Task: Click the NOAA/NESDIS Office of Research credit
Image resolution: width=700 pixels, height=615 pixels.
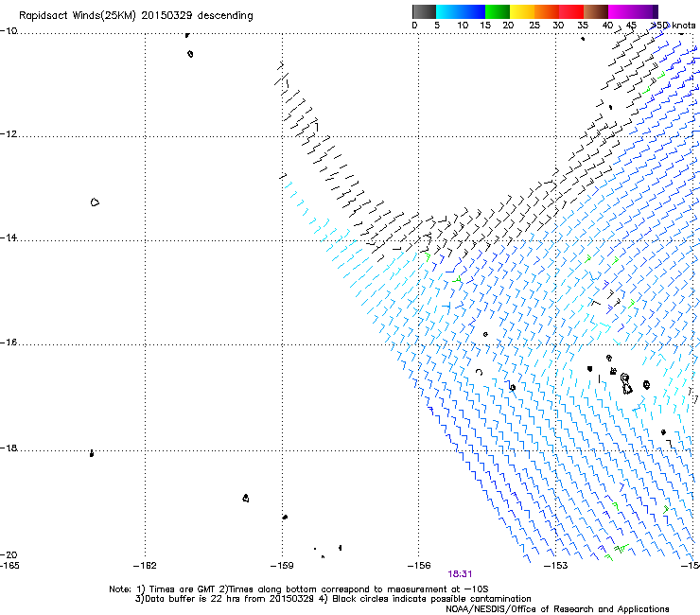Action: click(x=557, y=609)
